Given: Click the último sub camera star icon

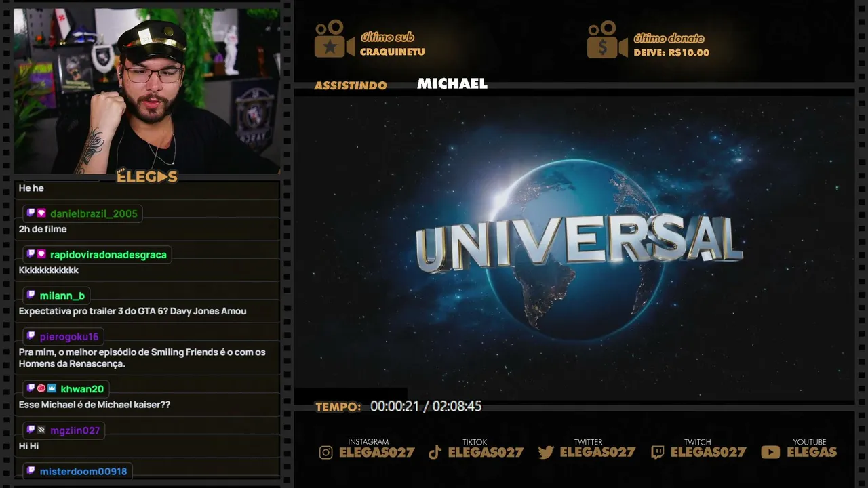Looking at the screenshot, I should [x=334, y=39].
